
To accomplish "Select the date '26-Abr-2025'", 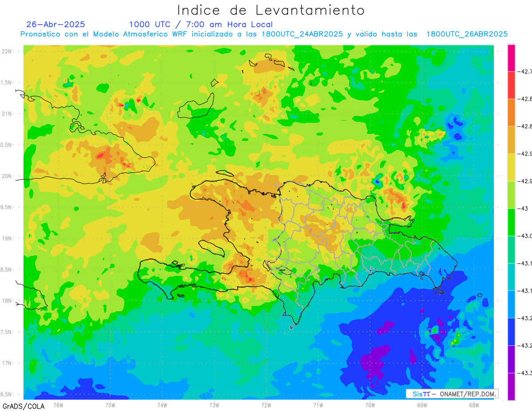I will [x=56, y=24].
